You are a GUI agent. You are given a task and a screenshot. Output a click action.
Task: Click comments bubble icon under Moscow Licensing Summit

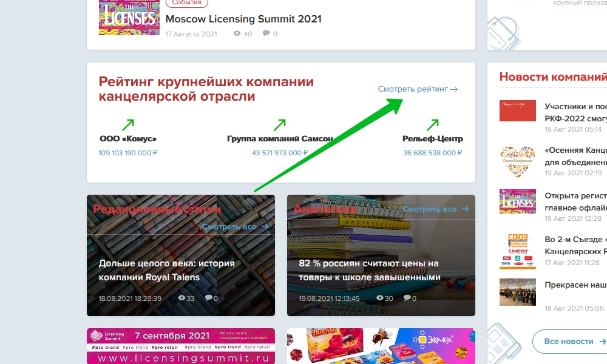click(266, 33)
